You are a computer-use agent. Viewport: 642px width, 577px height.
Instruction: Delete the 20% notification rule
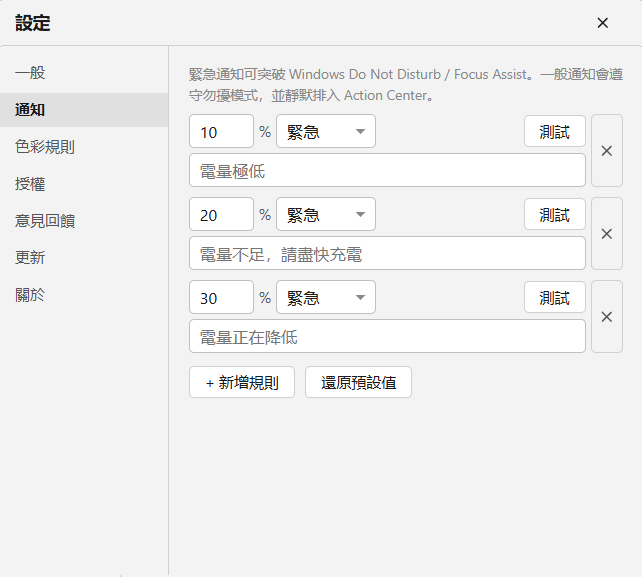(x=607, y=234)
